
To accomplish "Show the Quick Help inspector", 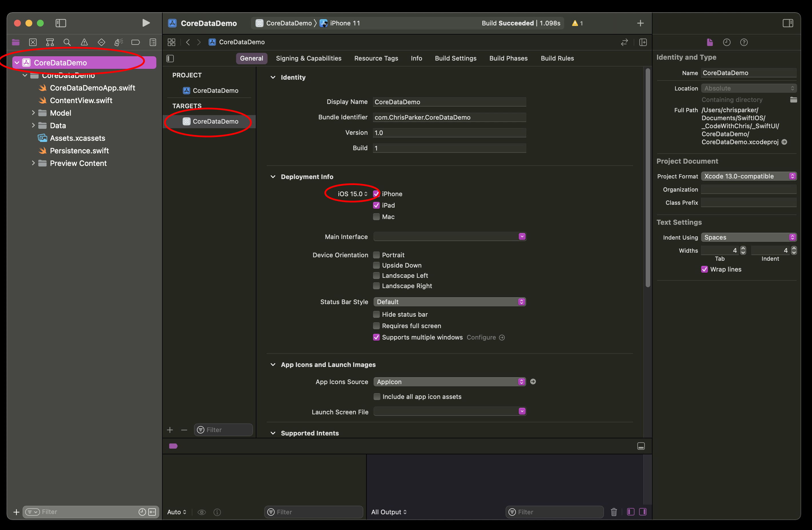I will point(744,42).
